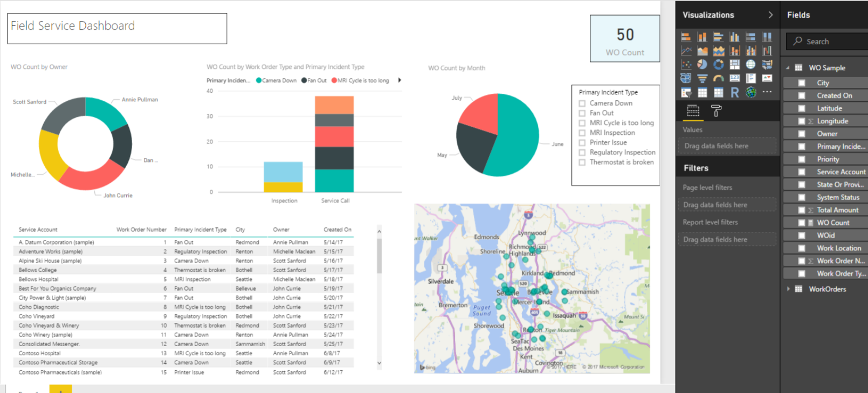Select the scatter chart visualization icon
Image resolution: width=868 pixels, height=393 pixels.
pos(686,65)
